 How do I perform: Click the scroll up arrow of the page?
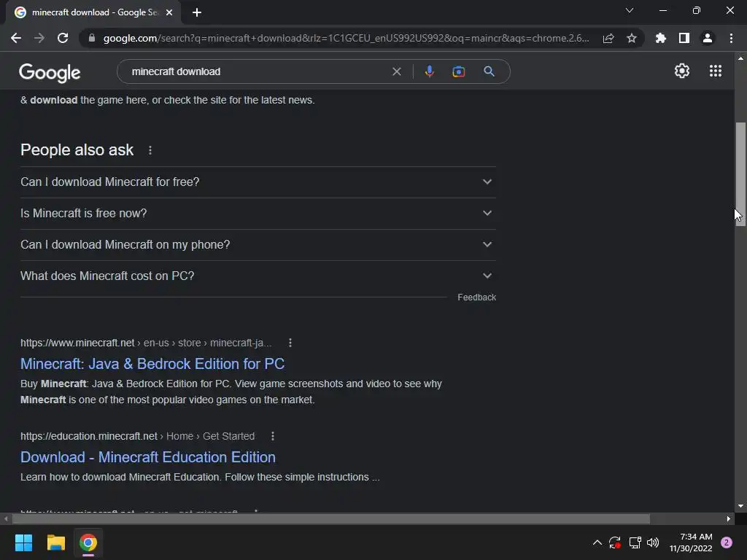(740, 58)
